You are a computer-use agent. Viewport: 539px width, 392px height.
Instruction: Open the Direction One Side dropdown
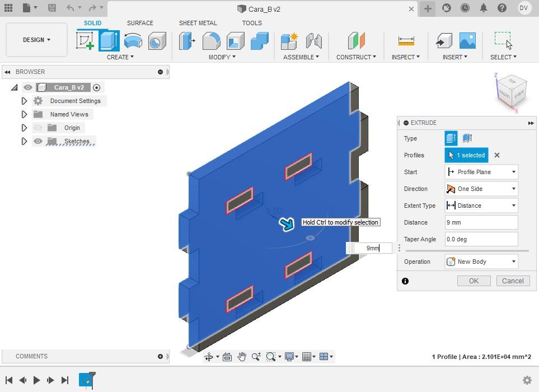coord(481,189)
